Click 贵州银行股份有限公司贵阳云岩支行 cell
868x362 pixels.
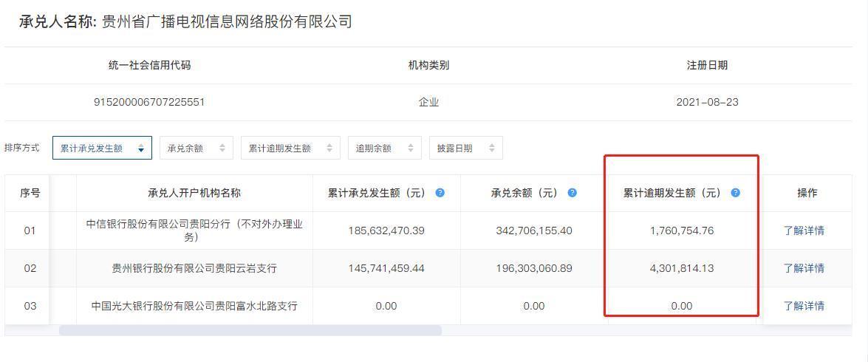[x=194, y=268]
